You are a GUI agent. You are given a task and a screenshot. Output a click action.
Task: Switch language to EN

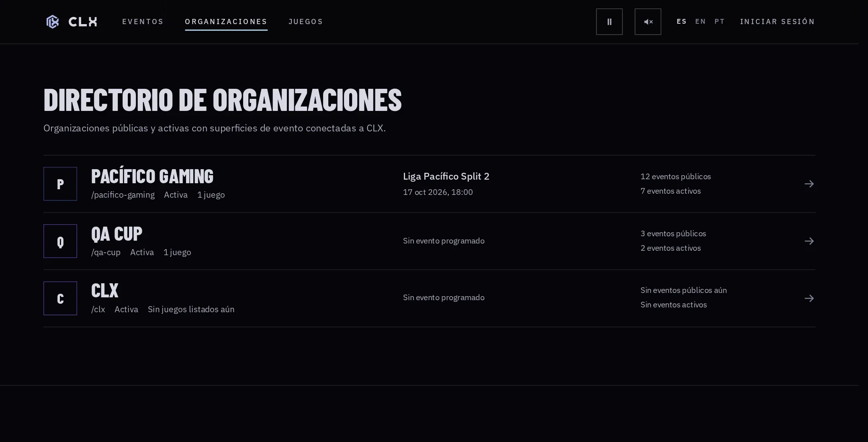pos(700,22)
